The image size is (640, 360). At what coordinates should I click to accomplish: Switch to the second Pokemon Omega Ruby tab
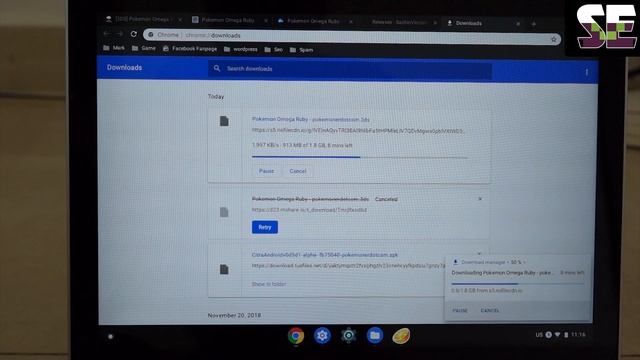tap(229, 20)
